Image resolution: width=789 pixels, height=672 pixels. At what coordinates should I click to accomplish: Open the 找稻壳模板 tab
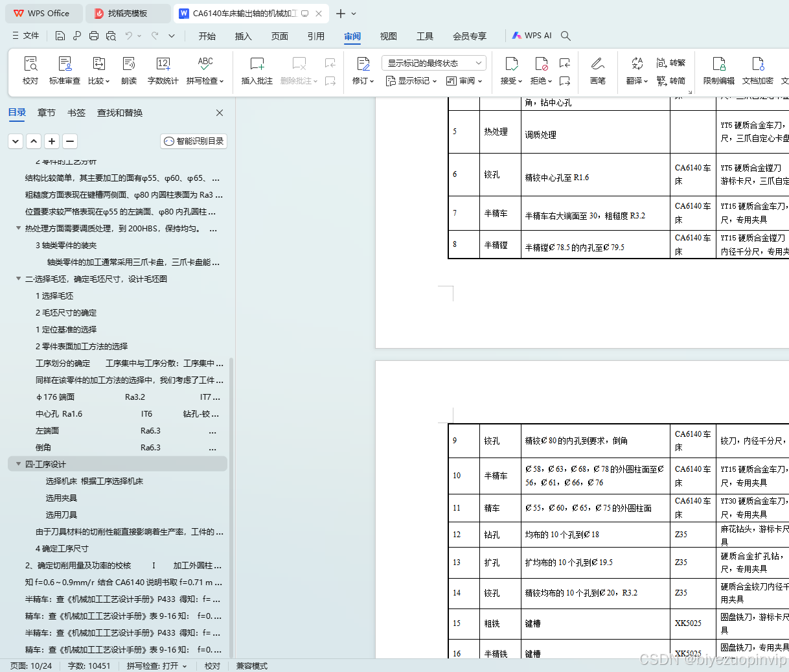[128, 13]
